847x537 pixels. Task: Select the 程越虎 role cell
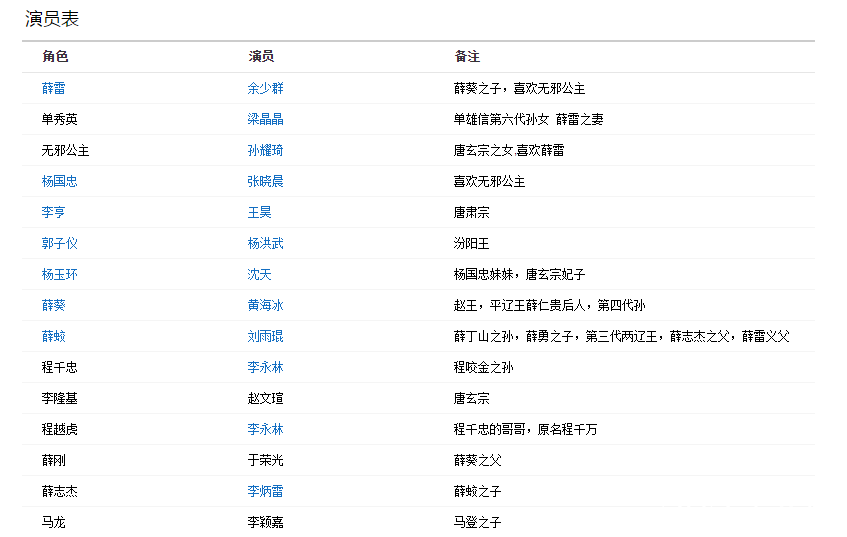(59, 429)
